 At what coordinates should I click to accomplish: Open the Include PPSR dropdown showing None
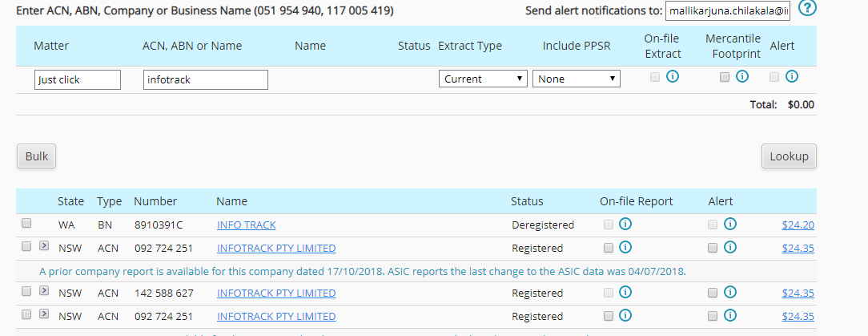[577, 79]
